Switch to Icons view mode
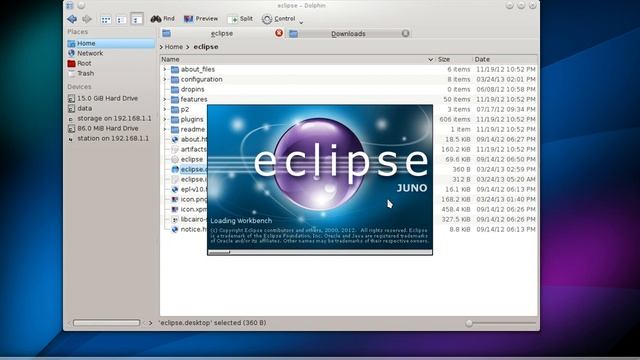 pyautogui.click(x=106, y=19)
